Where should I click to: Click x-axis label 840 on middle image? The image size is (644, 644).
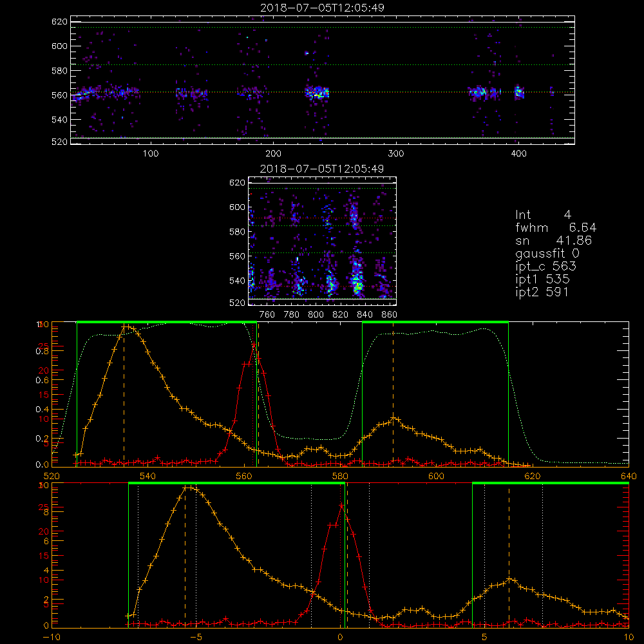pos(365,315)
